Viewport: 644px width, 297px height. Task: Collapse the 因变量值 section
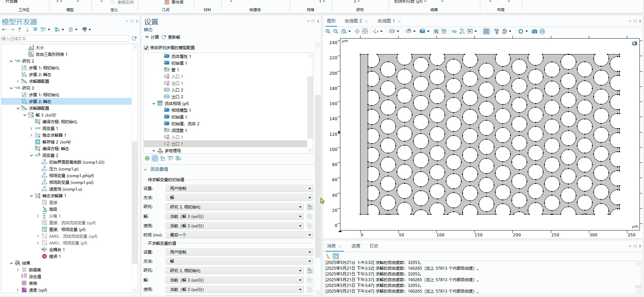point(146,169)
